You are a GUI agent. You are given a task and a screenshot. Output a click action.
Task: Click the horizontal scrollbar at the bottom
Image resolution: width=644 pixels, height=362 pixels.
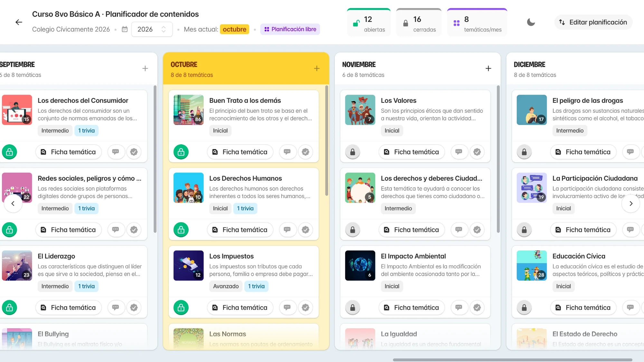[512, 360]
